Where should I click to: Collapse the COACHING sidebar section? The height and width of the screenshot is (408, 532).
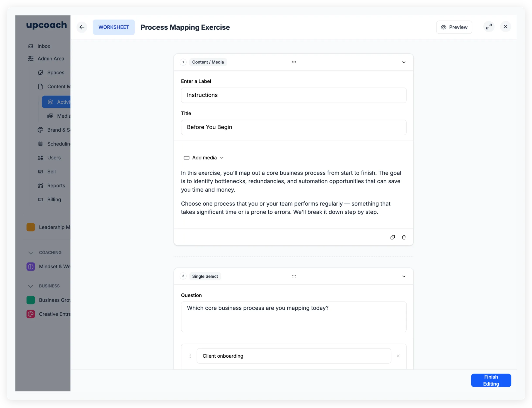click(31, 253)
